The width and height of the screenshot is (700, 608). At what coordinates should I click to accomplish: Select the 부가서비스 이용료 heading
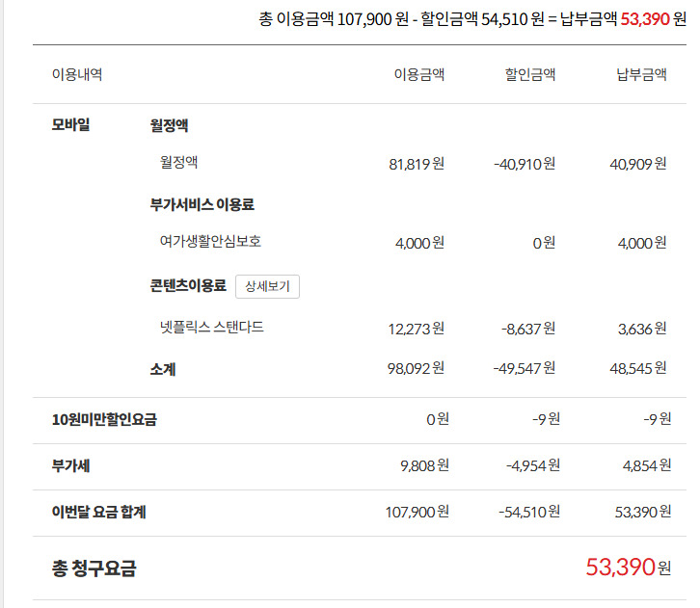click(x=202, y=204)
